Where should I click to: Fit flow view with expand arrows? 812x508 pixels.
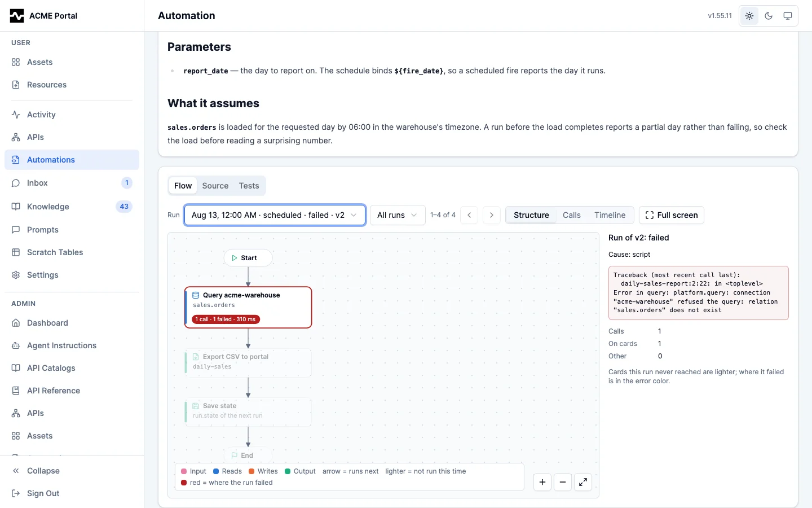(583, 482)
